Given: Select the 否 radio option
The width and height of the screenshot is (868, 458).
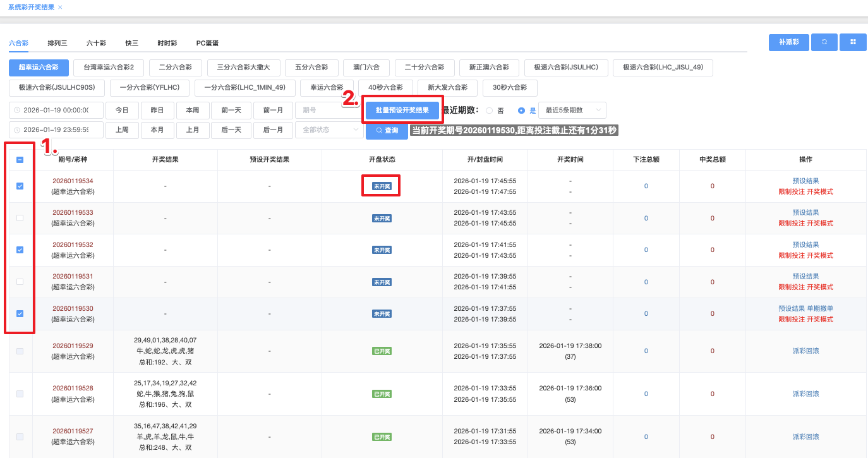Looking at the screenshot, I should click(x=489, y=111).
